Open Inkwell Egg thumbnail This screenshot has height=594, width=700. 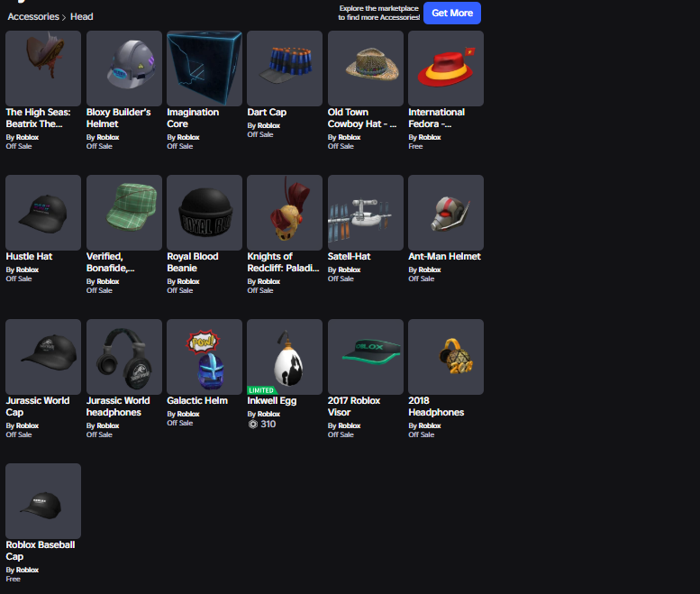pos(285,357)
